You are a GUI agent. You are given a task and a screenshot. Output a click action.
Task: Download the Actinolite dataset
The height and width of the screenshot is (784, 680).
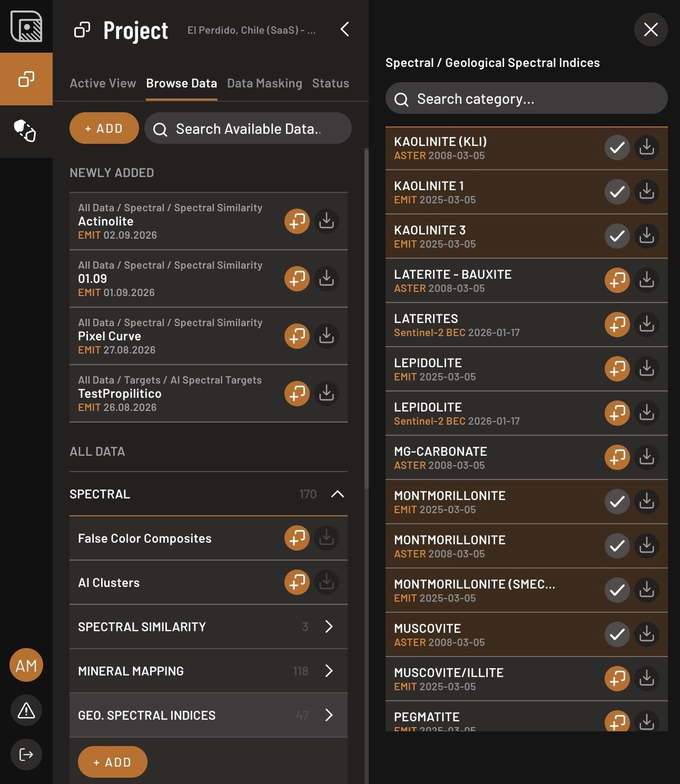pyautogui.click(x=327, y=221)
